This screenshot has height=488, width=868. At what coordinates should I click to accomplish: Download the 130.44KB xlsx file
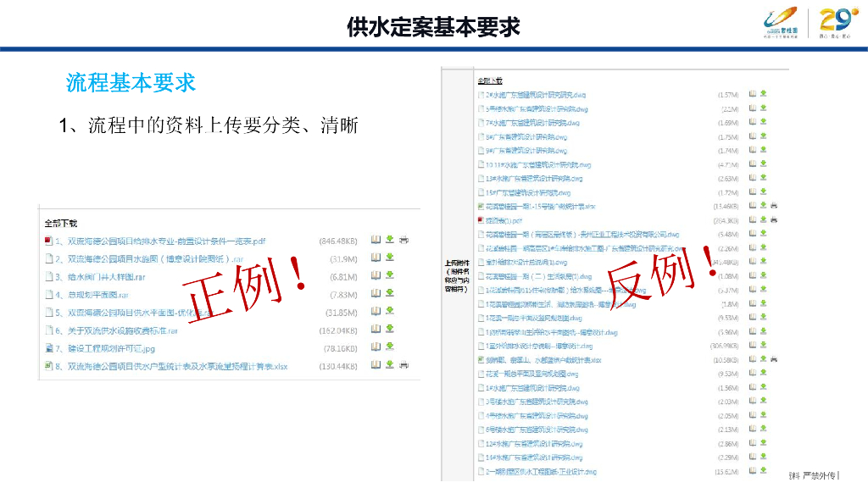click(390, 364)
